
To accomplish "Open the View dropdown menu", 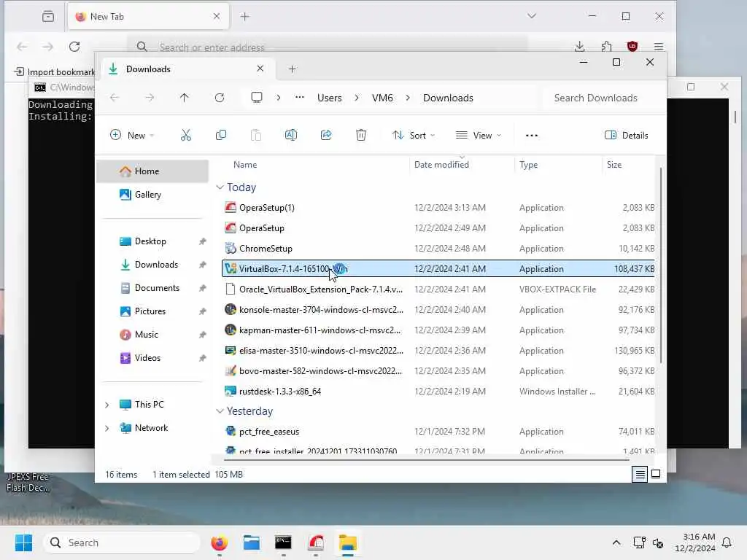I will (479, 135).
